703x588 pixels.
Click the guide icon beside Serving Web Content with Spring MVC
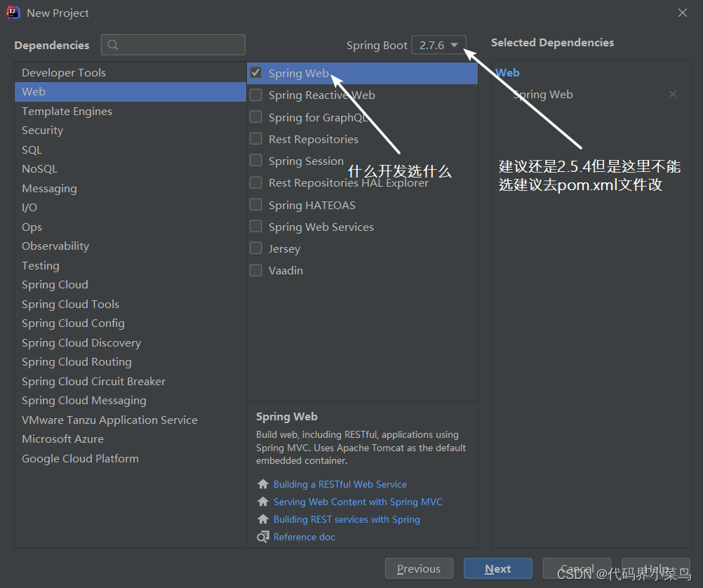click(x=262, y=502)
